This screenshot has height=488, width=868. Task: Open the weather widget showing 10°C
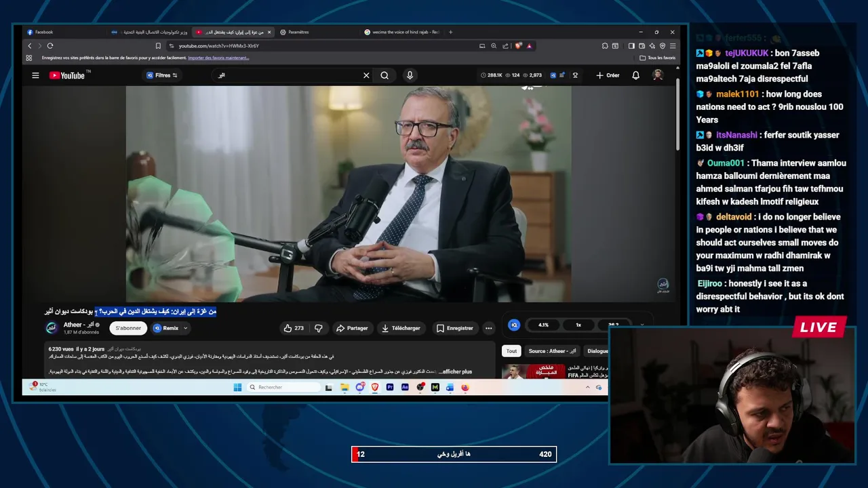click(43, 387)
